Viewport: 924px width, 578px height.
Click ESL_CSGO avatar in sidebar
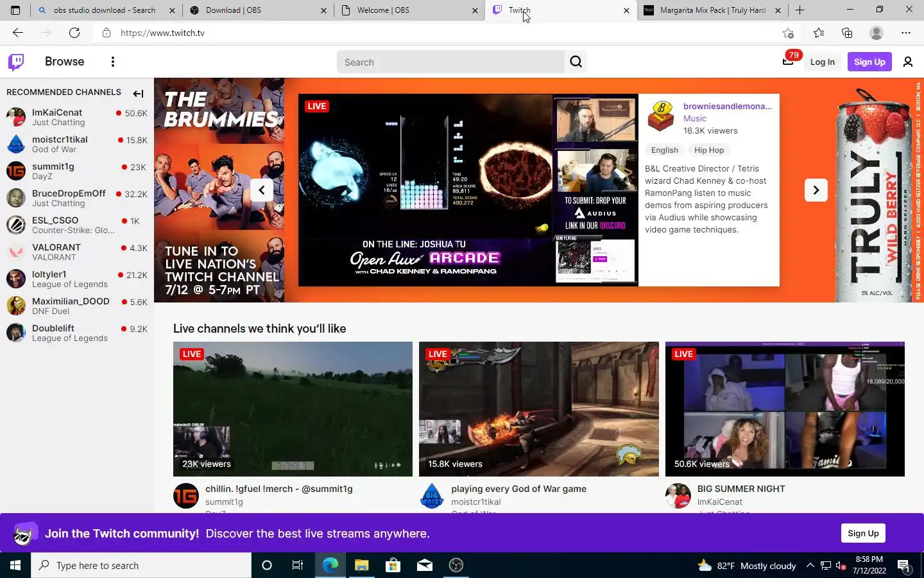click(16, 225)
